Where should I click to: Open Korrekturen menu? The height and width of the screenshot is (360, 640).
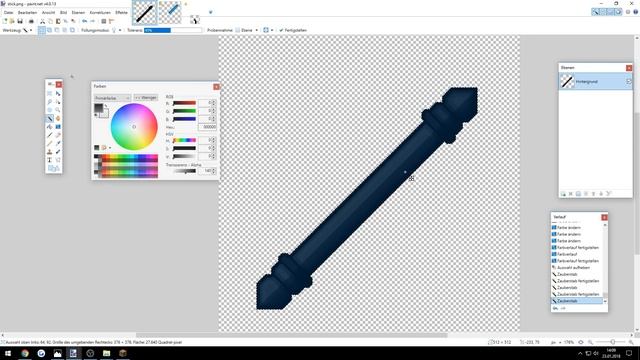[100, 13]
